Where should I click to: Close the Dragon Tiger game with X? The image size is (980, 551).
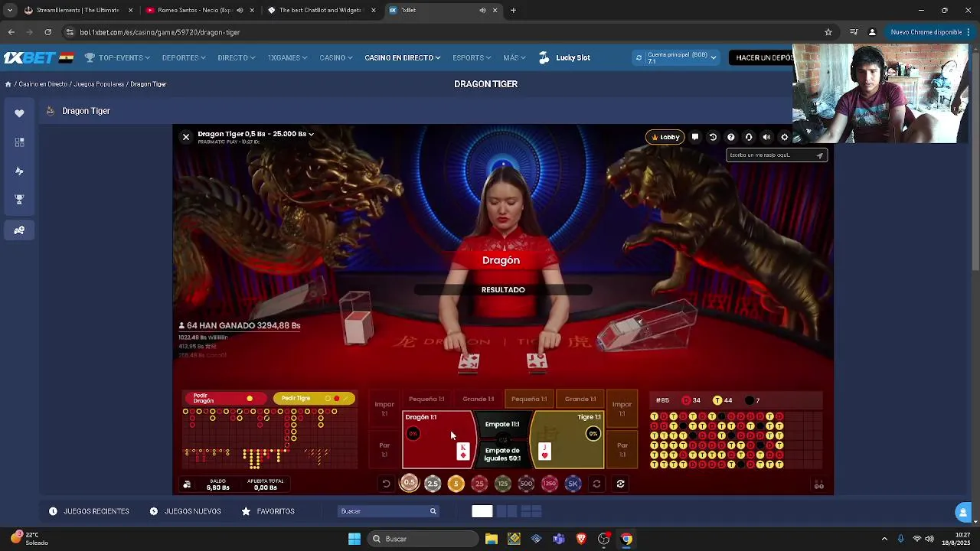coord(185,137)
